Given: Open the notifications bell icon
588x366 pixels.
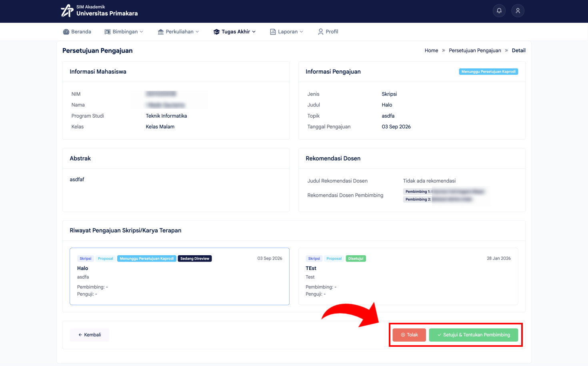Looking at the screenshot, I should click(x=499, y=11).
